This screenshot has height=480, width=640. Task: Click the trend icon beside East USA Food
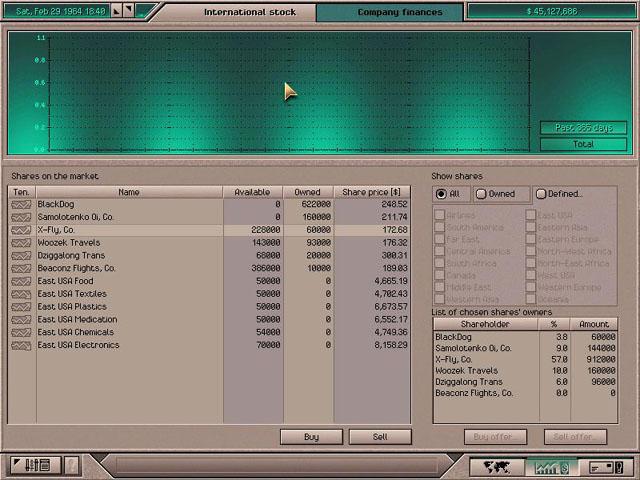tap(21, 281)
